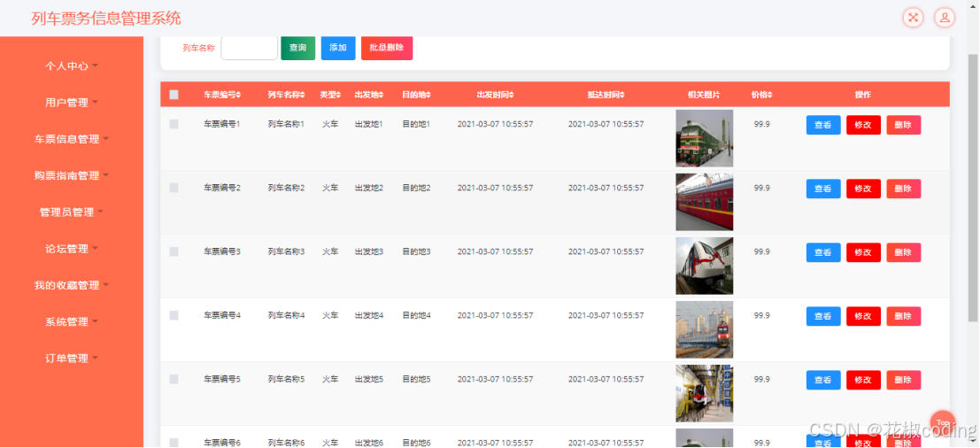Select the checkbox for row 车票编号6
This screenshot has height=448, width=980.
[x=174, y=443]
